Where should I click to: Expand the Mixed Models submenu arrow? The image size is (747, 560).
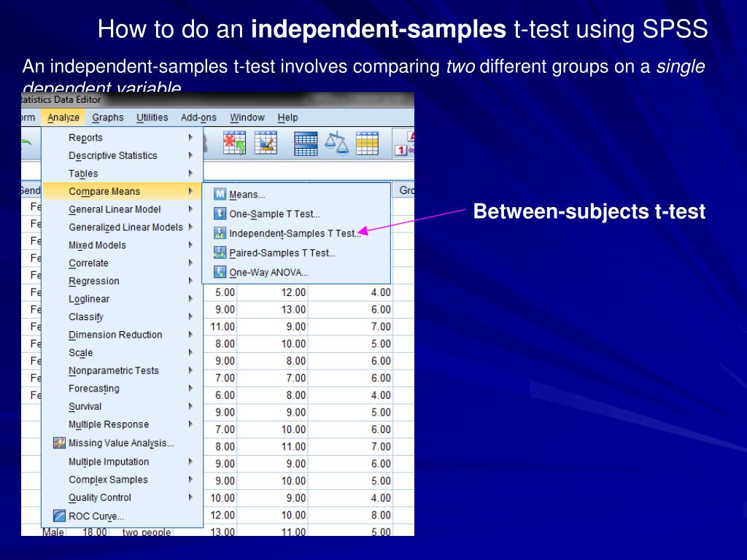point(190,245)
